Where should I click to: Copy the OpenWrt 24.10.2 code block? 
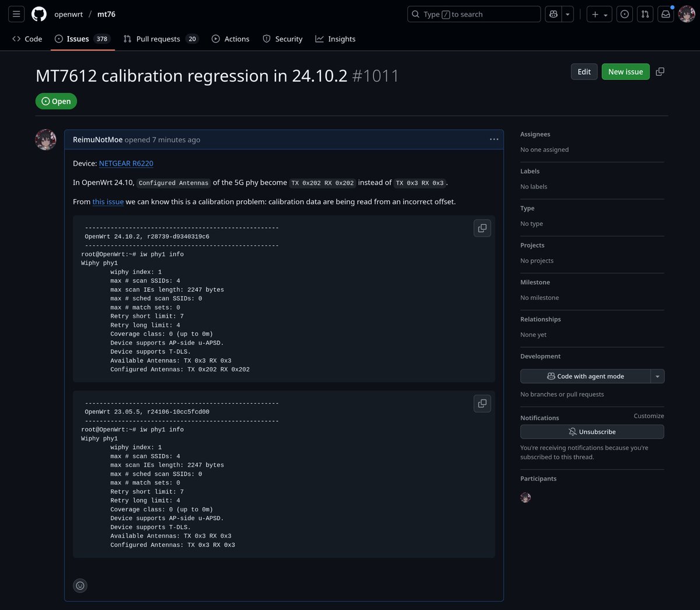pyautogui.click(x=482, y=228)
